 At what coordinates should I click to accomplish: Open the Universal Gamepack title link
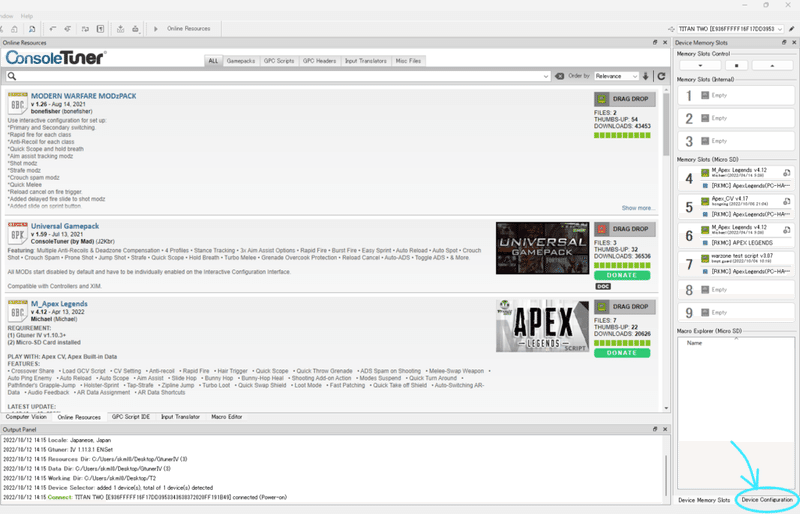coord(65,226)
